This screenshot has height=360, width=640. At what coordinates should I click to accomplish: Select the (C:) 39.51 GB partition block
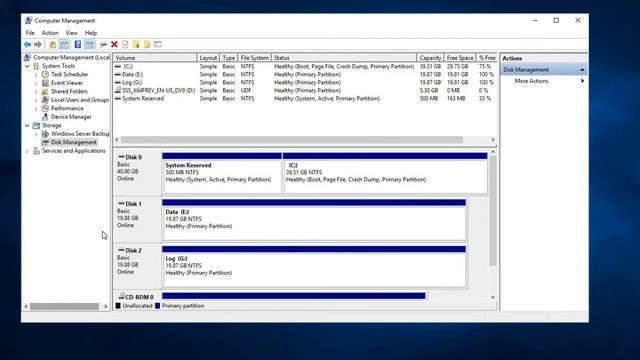(x=385, y=173)
